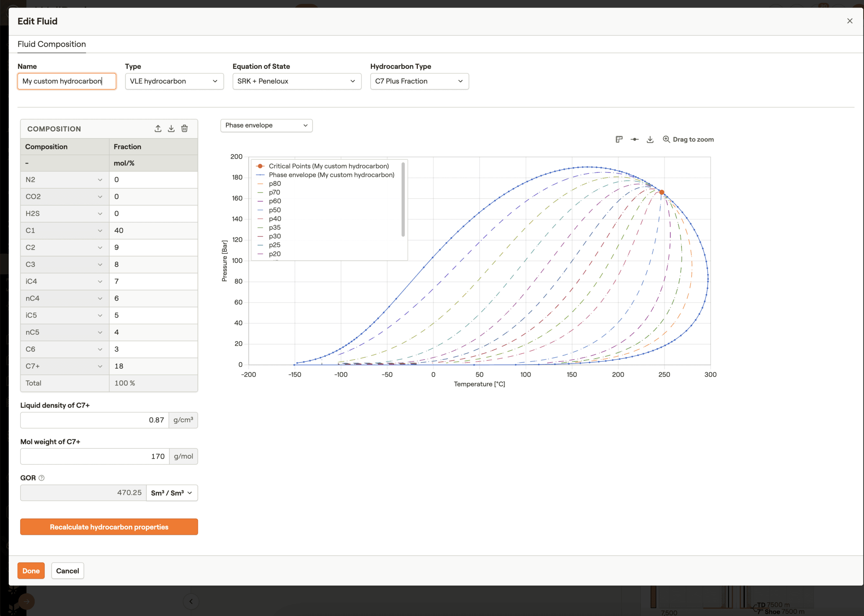Focus the Name field with My custom hydrocarbon

tap(67, 81)
